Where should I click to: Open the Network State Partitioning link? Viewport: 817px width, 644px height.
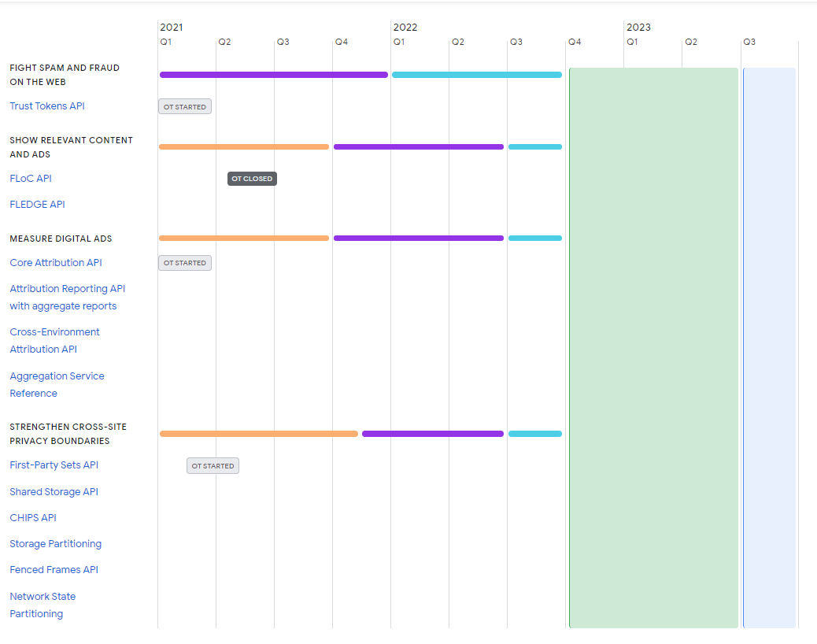coord(43,605)
